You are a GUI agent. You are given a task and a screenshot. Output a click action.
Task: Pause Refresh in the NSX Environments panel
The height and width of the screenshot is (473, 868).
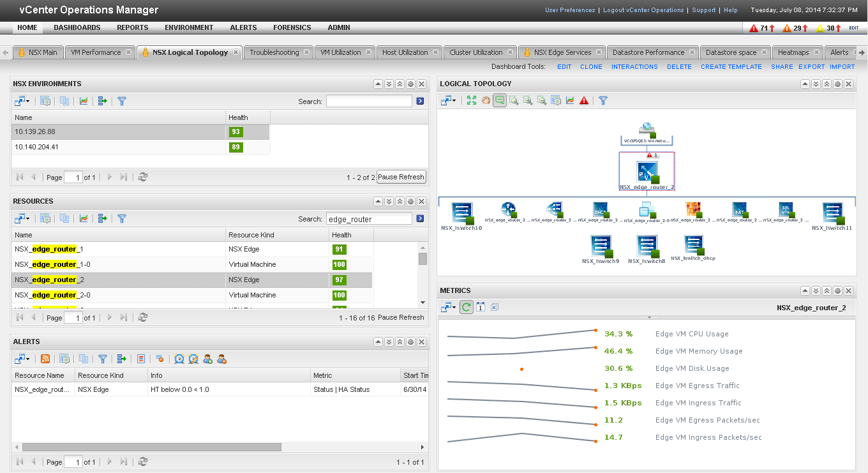click(x=401, y=177)
